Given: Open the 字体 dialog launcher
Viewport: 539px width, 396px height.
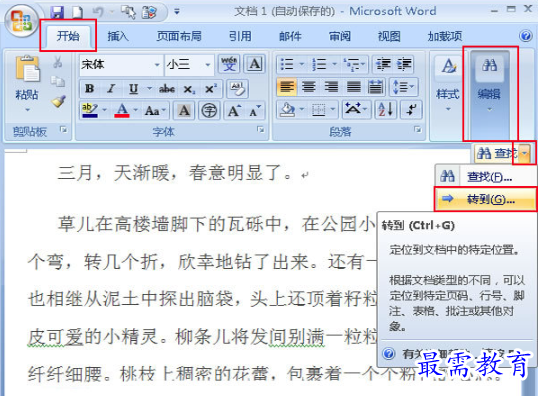Looking at the screenshot, I should 261,129.
